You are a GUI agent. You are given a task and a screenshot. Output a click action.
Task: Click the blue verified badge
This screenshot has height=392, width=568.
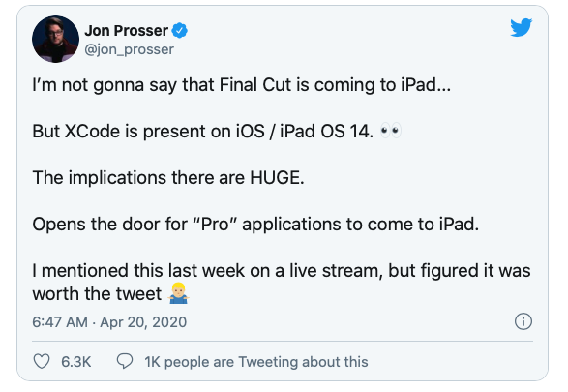pyautogui.click(x=179, y=31)
